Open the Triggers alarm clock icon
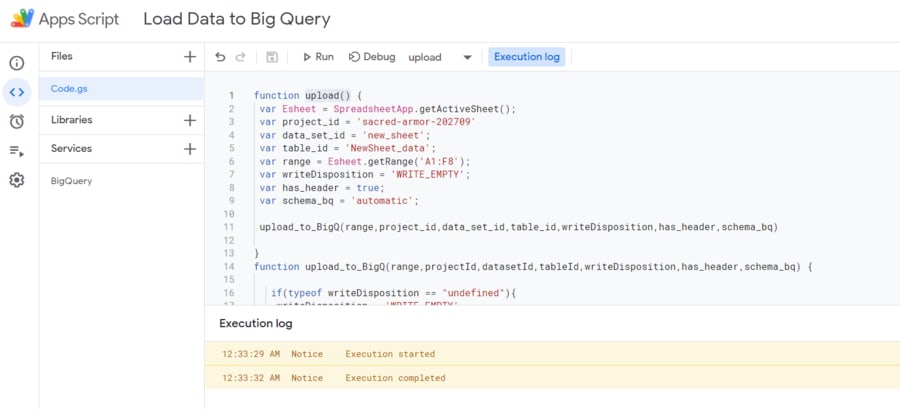Image resolution: width=900 pixels, height=409 pixels. (x=17, y=122)
